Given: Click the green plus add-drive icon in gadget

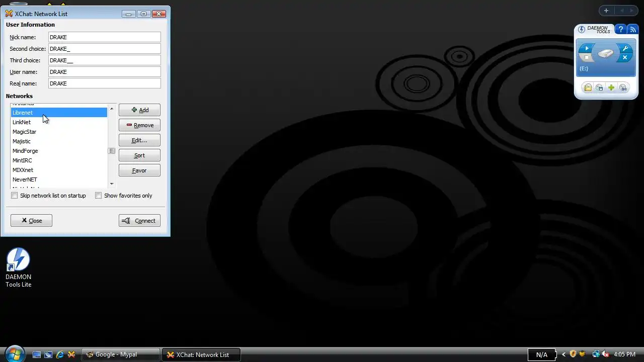Looking at the screenshot, I should coord(611,87).
